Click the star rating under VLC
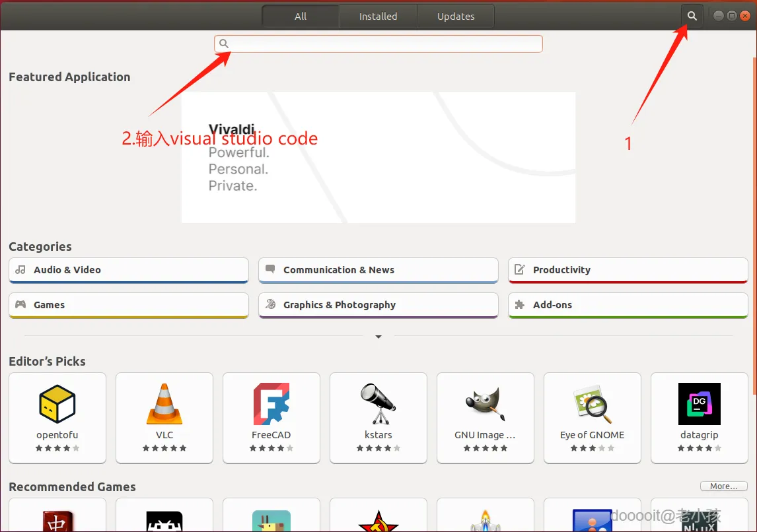 pyautogui.click(x=164, y=448)
